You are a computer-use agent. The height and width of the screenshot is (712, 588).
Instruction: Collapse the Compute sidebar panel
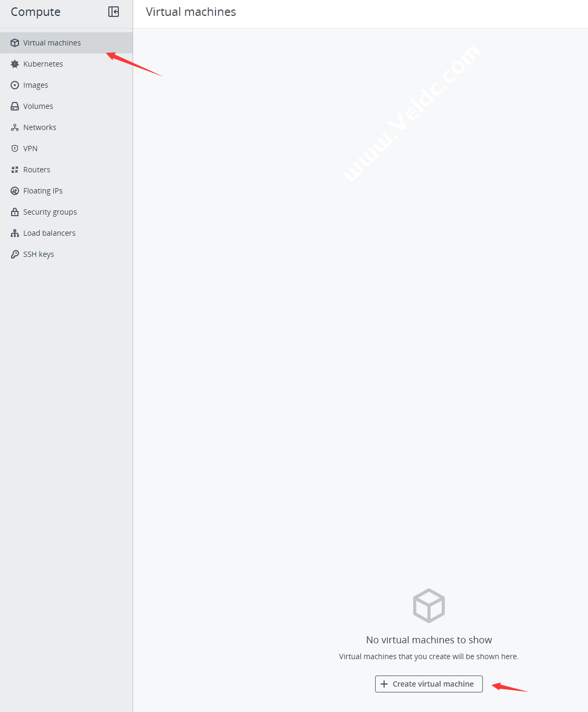[x=114, y=12]
